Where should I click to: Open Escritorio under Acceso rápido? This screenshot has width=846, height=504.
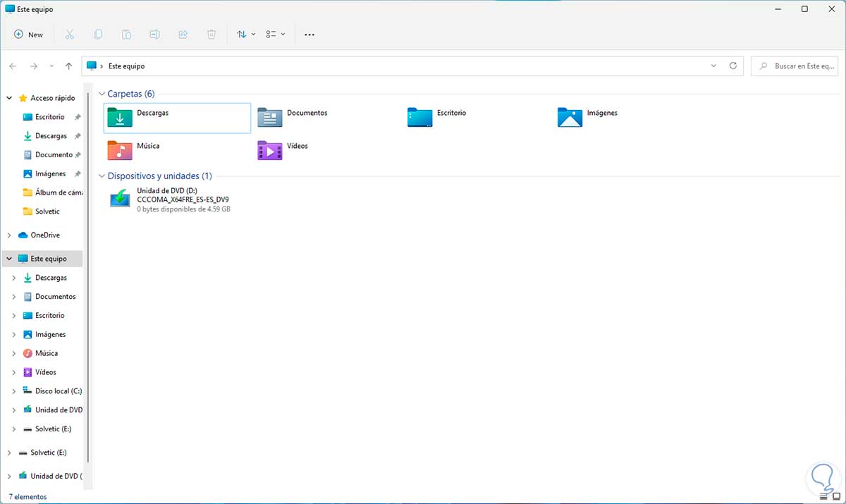click(49, 117)
